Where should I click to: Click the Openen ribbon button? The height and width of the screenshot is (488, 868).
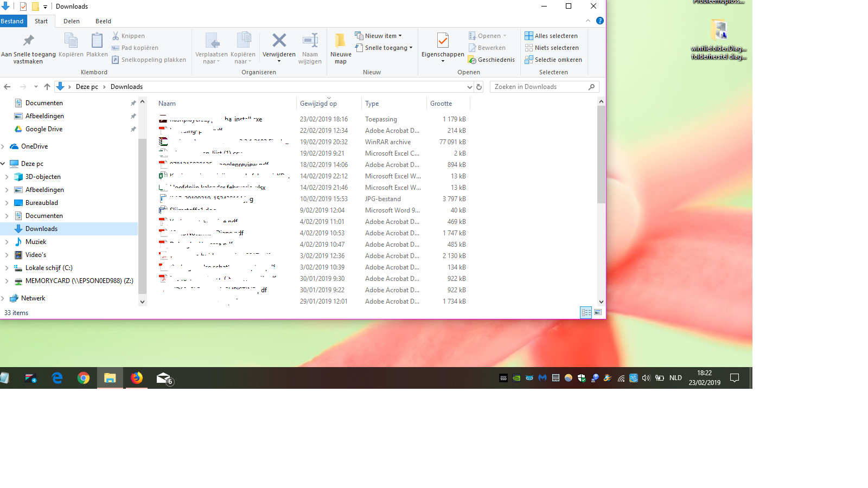487,36
